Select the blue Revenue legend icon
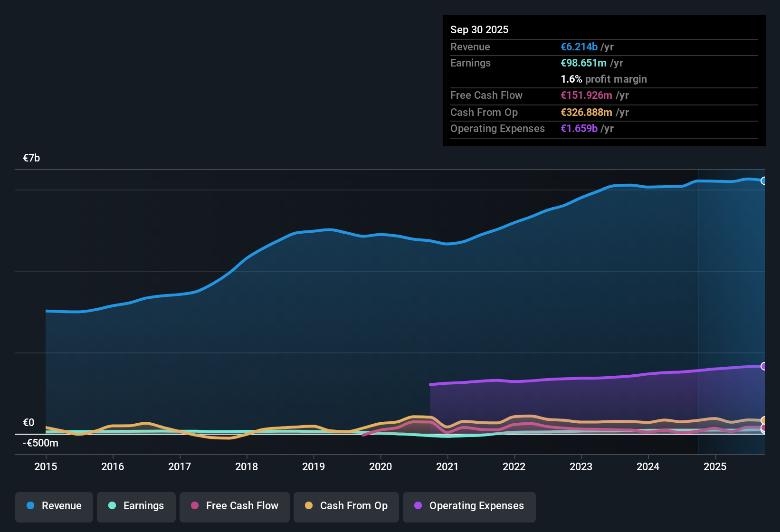780x532 pixels. click(29, 506)
